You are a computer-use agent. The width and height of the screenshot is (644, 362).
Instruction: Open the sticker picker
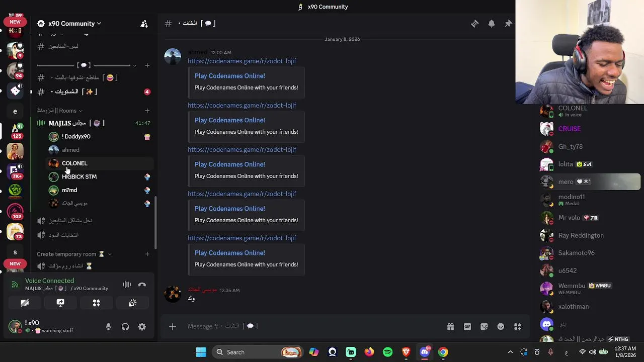tap(484, 327)
